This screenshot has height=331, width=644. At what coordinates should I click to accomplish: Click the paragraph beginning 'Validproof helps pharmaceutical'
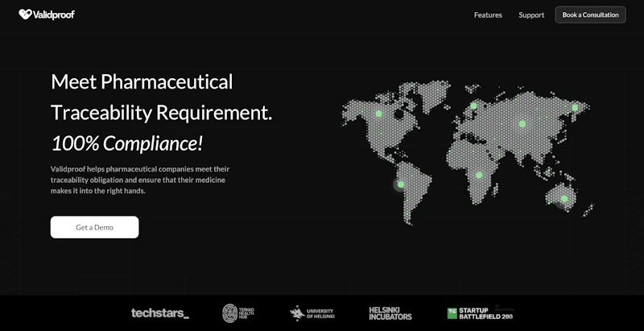(140, 180)
